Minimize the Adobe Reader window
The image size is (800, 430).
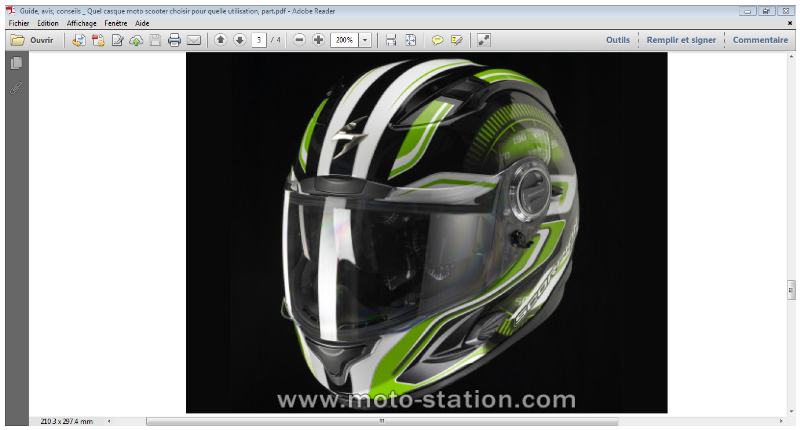point(747,11)
